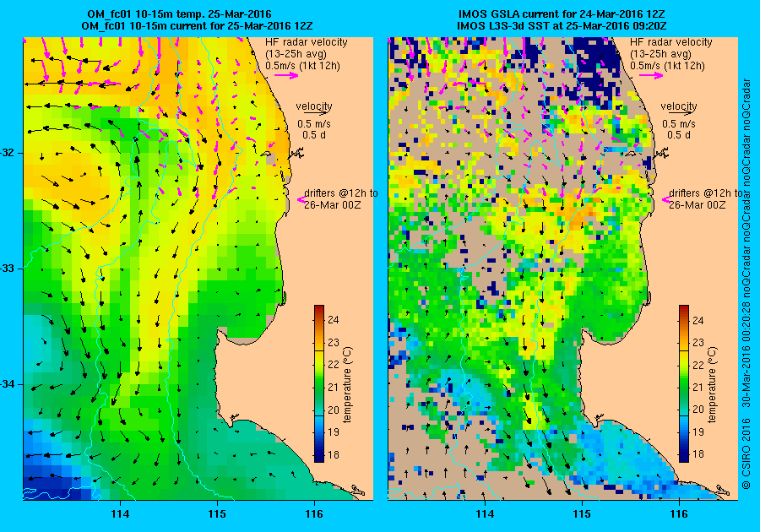Click colorbar tick "24" in OM_fc01 panel
The image size is (760, 532).
[x=334, y=320]
